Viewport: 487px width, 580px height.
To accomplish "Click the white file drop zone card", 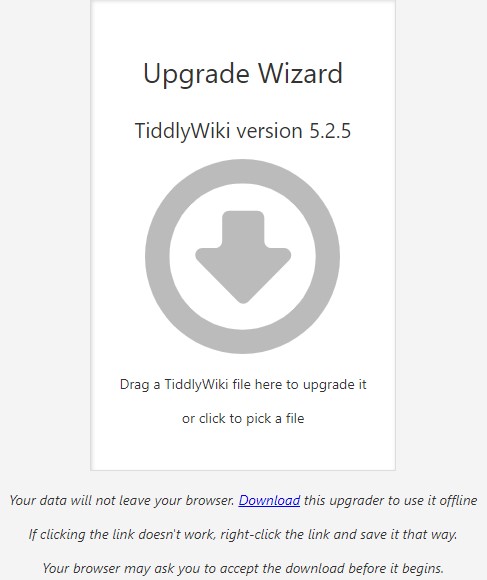I will click(243, 235).
